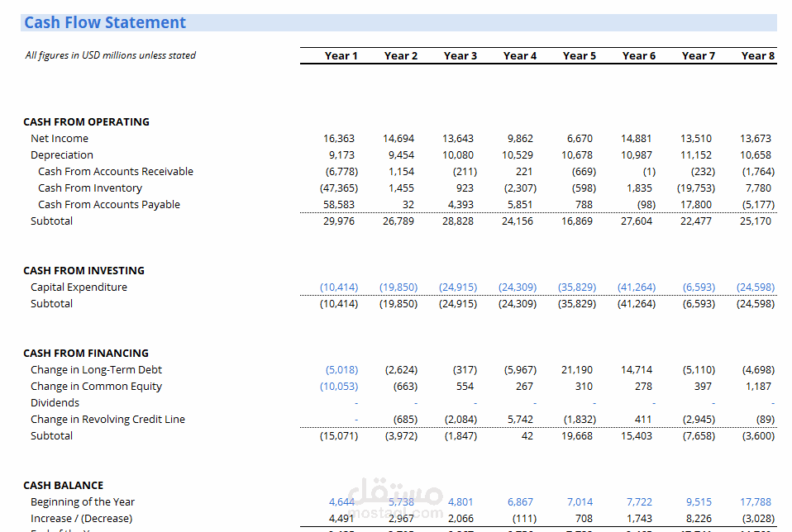This screenshot has height=532, width=792.
Task: Select the Cash Flow Statement title
Action: click(105, 22)
